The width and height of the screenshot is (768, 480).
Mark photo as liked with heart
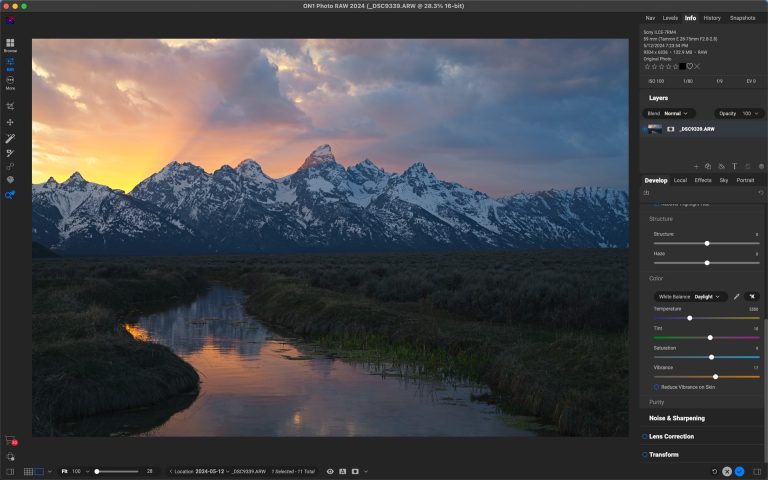[x=690, y=66]
